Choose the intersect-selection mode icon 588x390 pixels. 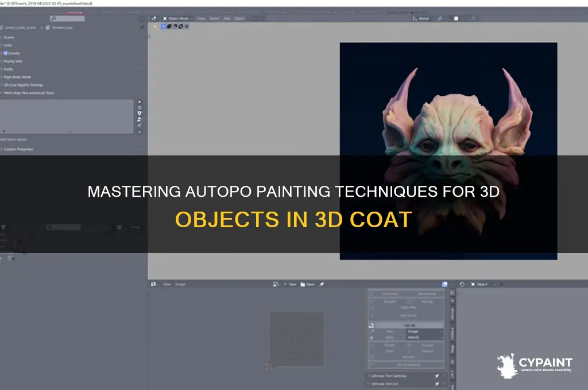(x=180, y=26)
